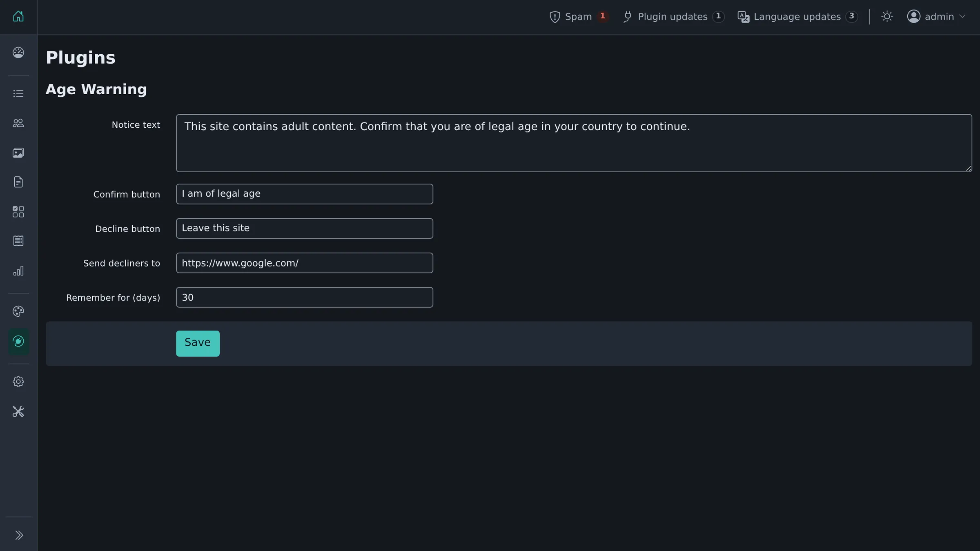Focus the Confirm button text field
The width and height of the screenshot is (980, 551).
coord(305,194)
